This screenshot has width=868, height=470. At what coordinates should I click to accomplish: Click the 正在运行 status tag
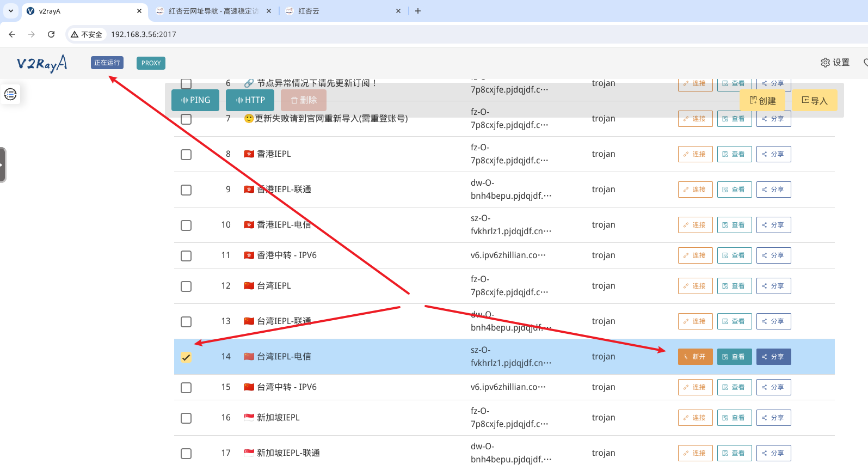tap(107, 63)
